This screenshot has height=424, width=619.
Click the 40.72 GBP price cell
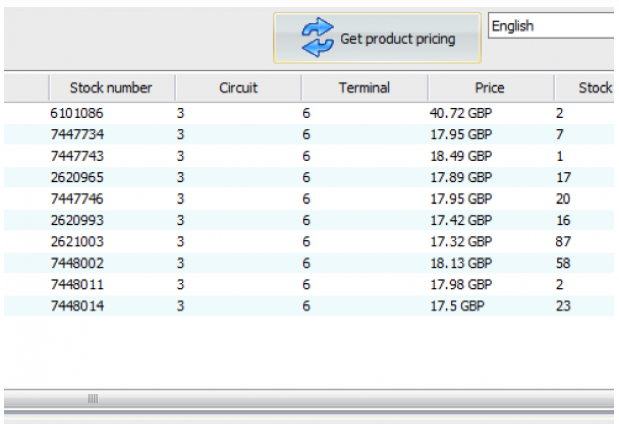point(460,114)
